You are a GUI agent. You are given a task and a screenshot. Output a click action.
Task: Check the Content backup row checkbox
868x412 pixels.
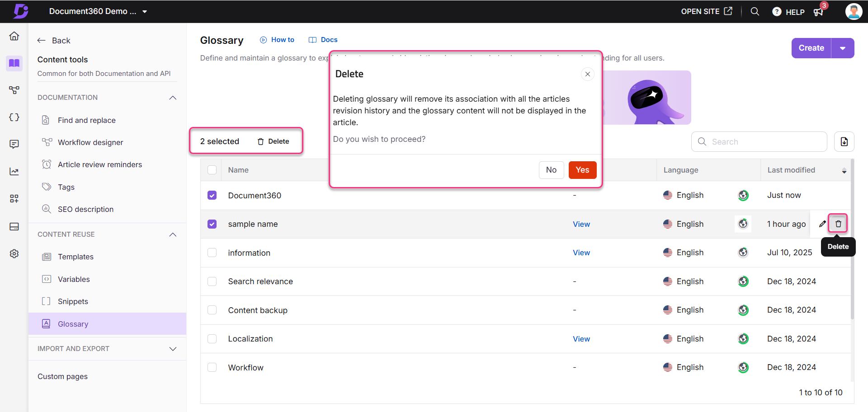(x=212, y=310)
